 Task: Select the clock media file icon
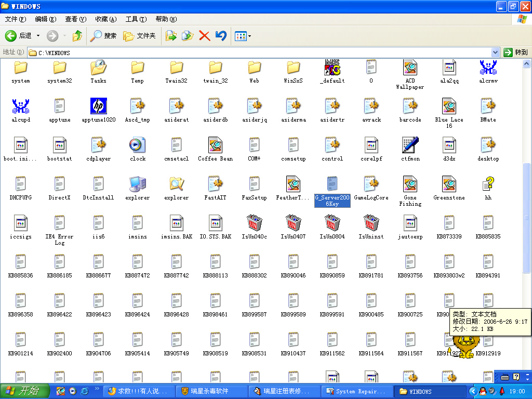tap(137, 145)
